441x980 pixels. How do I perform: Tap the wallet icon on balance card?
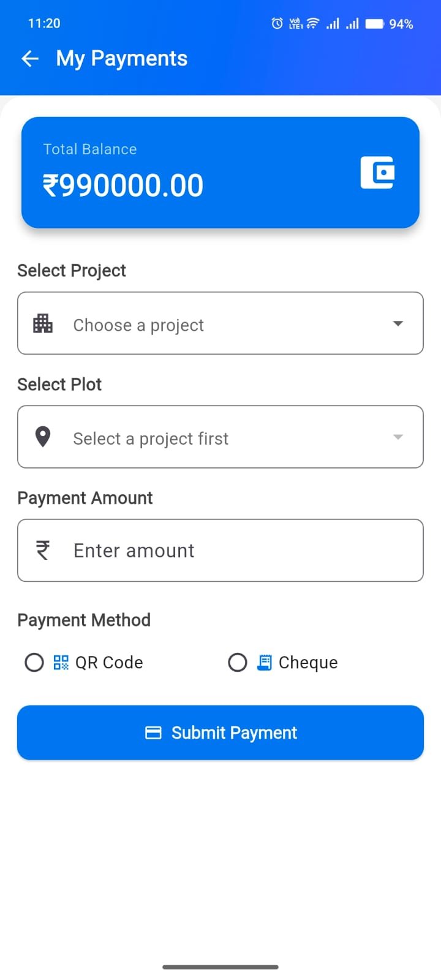point(377,173)
